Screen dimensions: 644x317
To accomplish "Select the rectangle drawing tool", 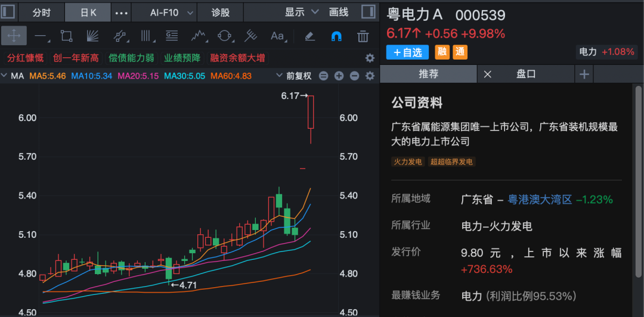I will (x=66, y=36).
